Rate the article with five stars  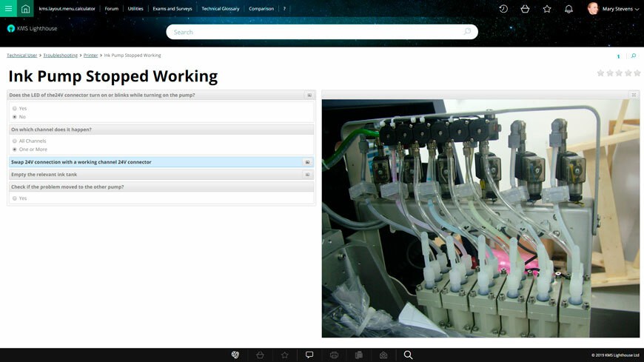[x=637, y=73]
